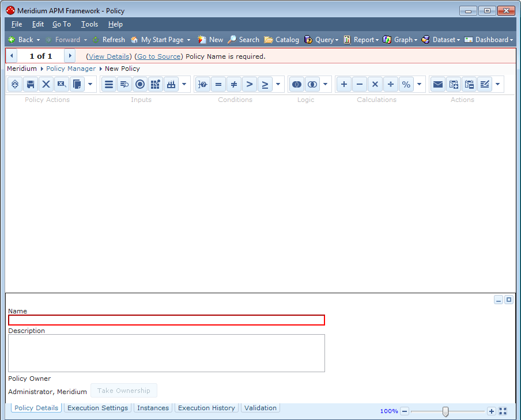Insert the Subtract calculation node
The width and height of the screenshot is (521, 420).
point(360,84)
